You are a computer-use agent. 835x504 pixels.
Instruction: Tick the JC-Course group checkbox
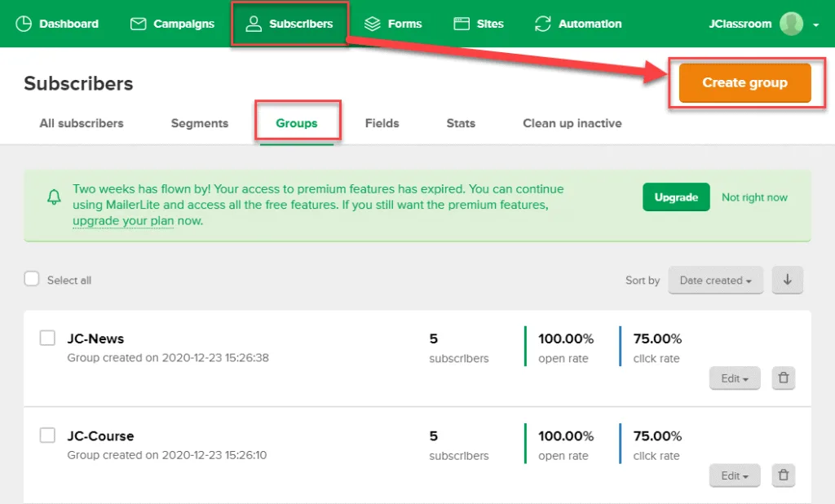coord(47,435)
